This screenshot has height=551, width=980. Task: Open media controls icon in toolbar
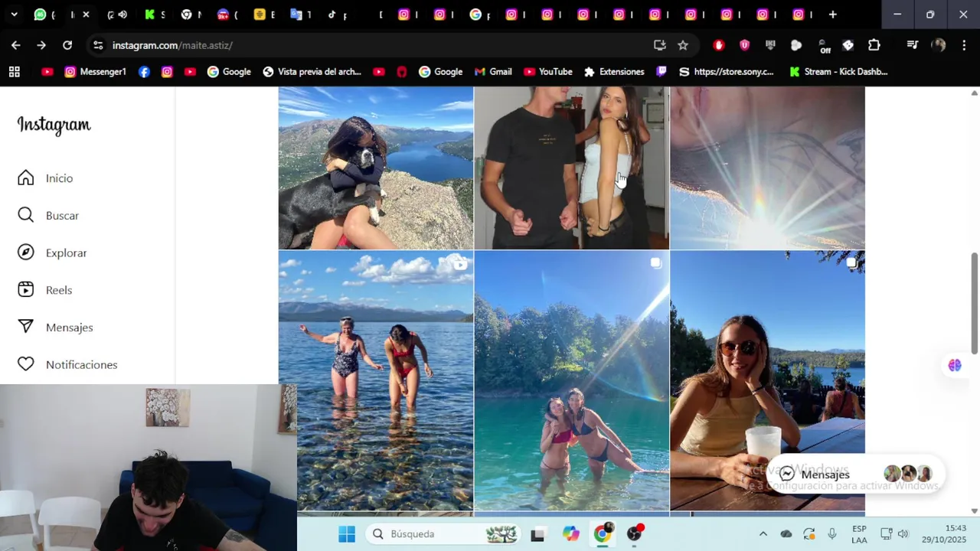point(912,45)
